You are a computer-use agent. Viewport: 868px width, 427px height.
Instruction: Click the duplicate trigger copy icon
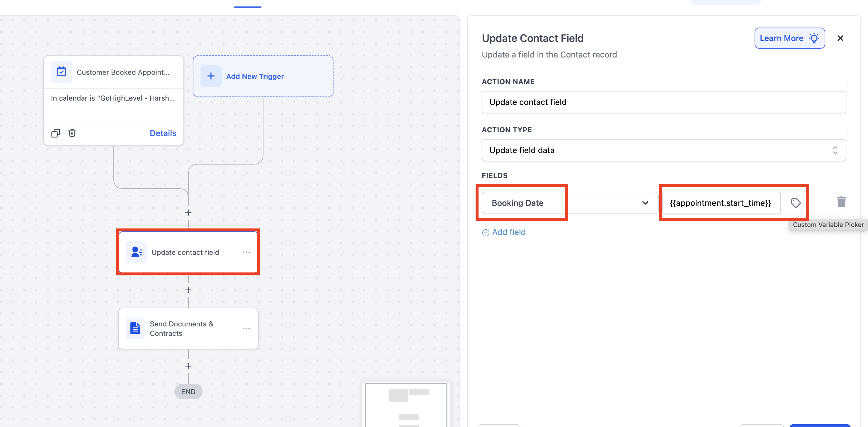[56, 133]
